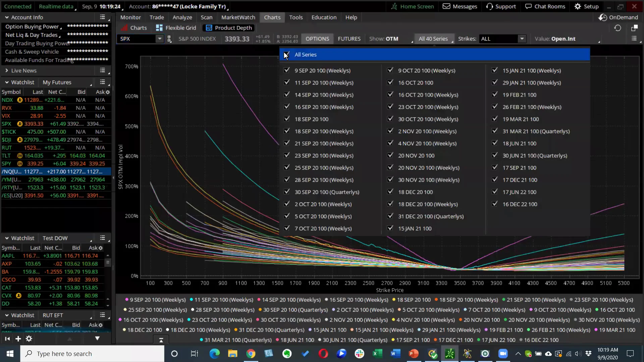
Task: Open the SPX symbol dropdown arrow
Action: pos(160,39)
